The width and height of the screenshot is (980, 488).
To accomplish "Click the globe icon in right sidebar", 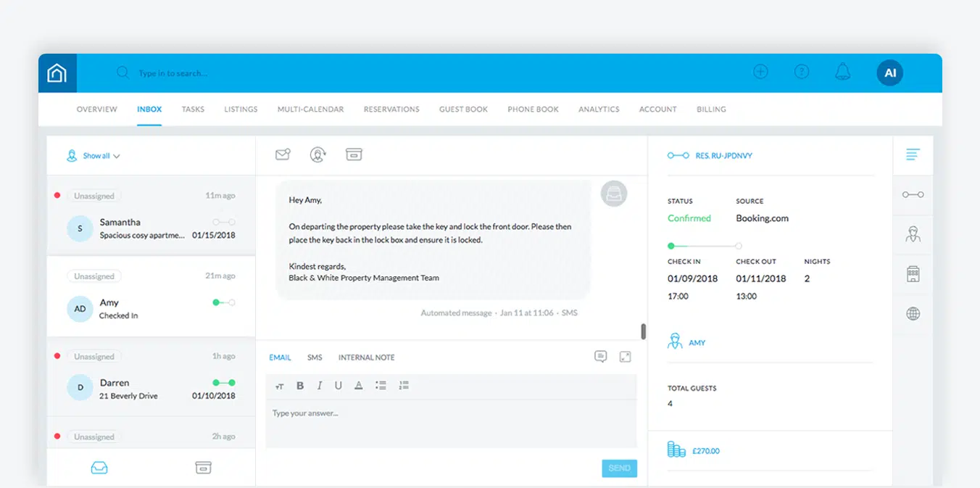I will click(x=913, y=313).
